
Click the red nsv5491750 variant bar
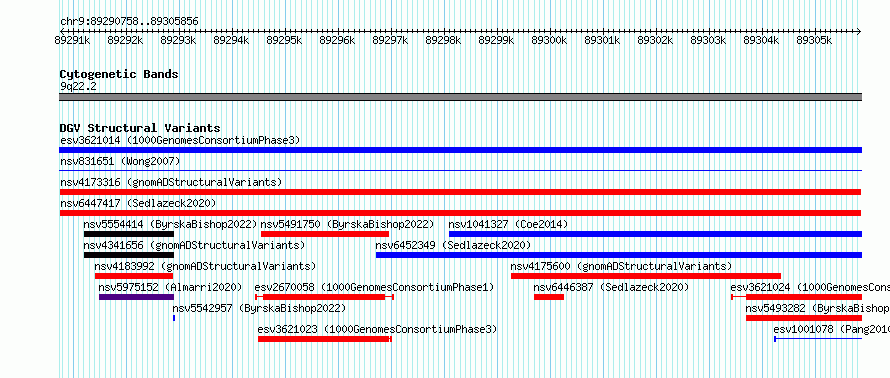click(x=325, y=234)
